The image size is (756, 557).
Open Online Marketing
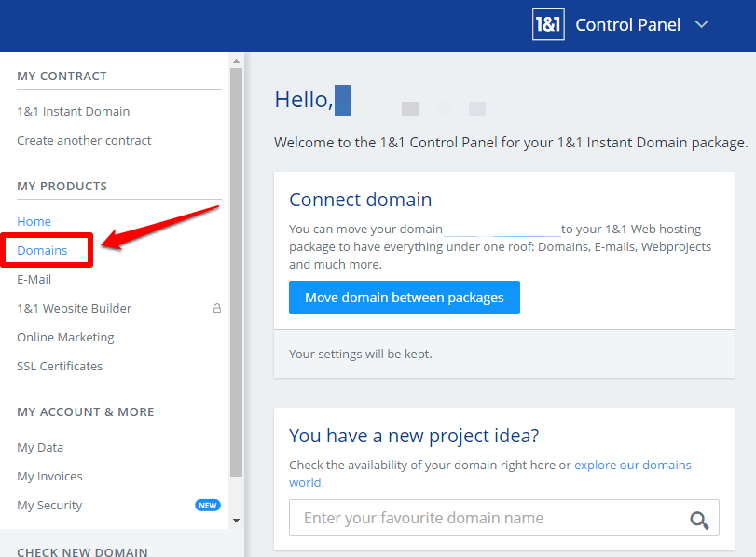[65, 338]
